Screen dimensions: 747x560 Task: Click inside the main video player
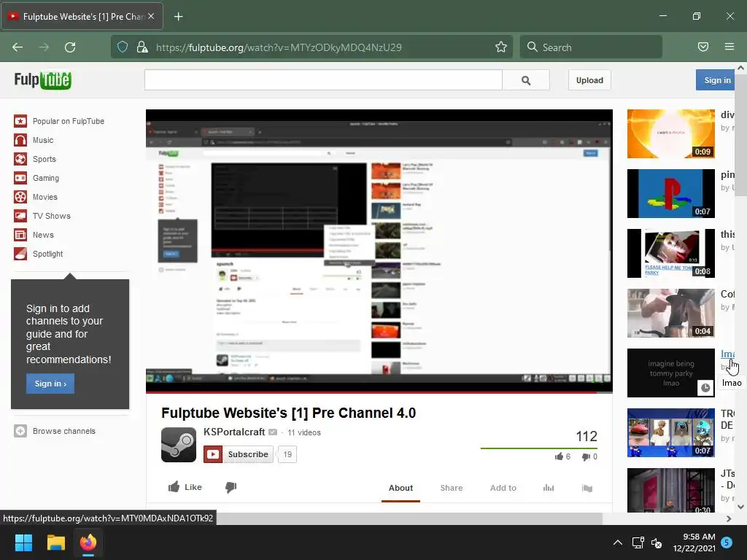coord(379,250)
